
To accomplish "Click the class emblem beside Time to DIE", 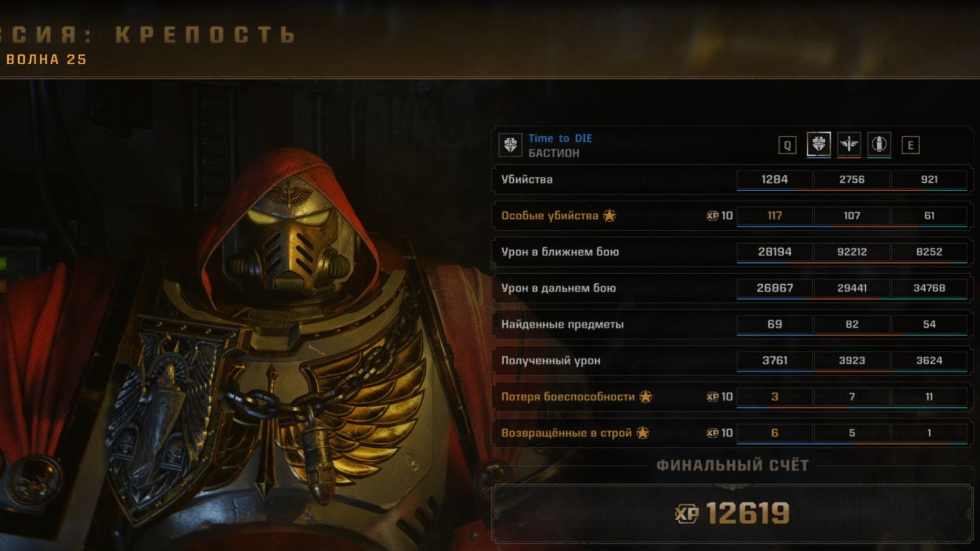I will 511,145.
